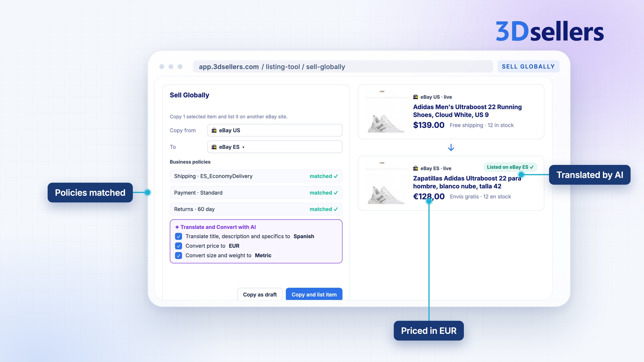The image size is (644, 362).
Task: Open the Shipping ES_EconomyDelivery policy row
Action: click(256, 176)
